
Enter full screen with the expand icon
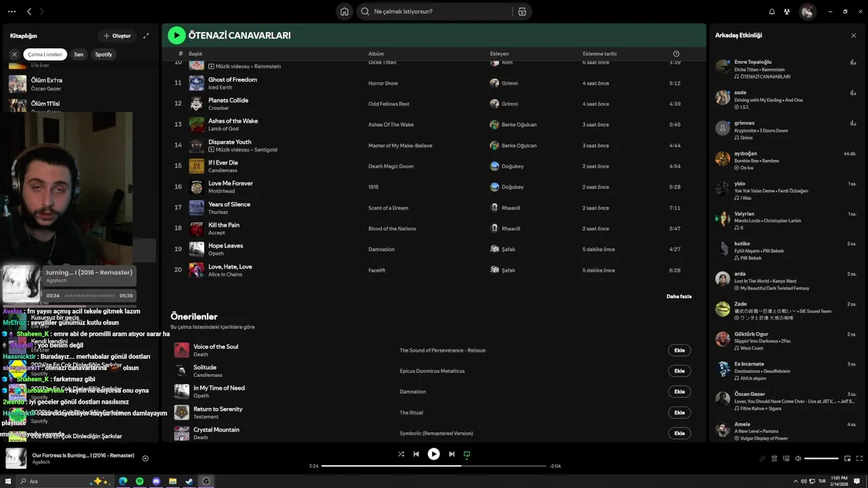coord(860,458)
